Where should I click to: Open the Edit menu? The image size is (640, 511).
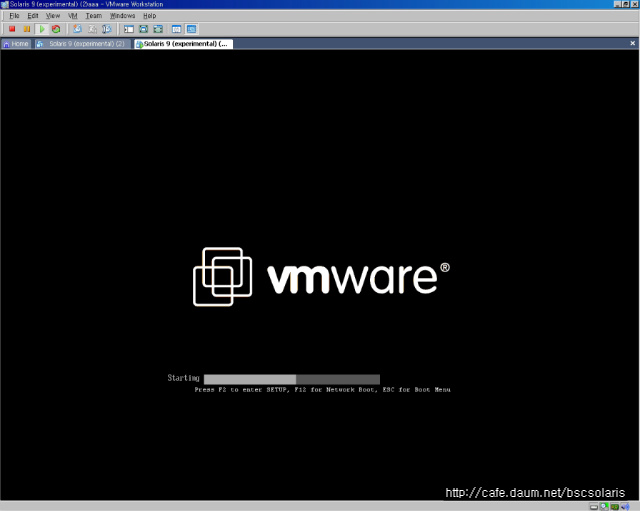point(33,16)
